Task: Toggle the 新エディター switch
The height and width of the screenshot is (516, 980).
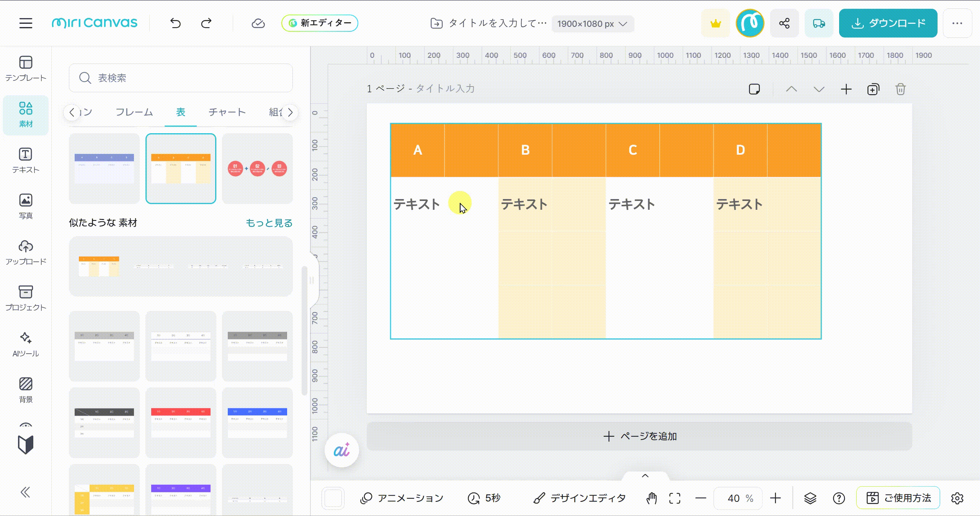Action: click(320, 23)
